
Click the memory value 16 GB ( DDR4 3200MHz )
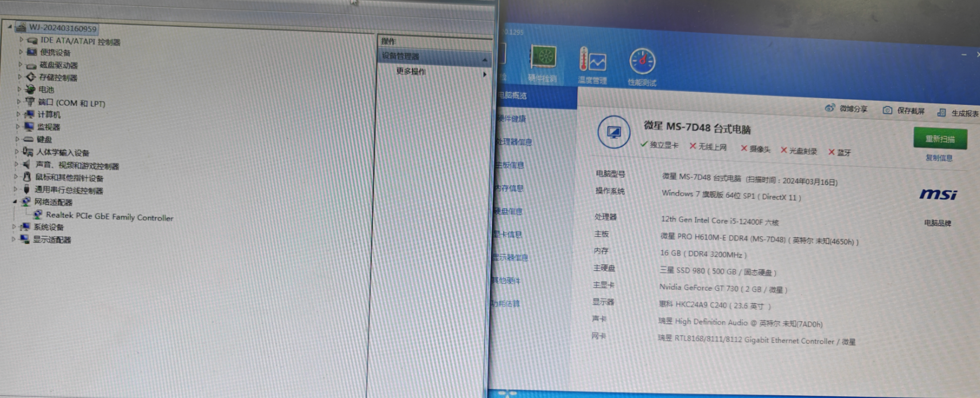703,253
